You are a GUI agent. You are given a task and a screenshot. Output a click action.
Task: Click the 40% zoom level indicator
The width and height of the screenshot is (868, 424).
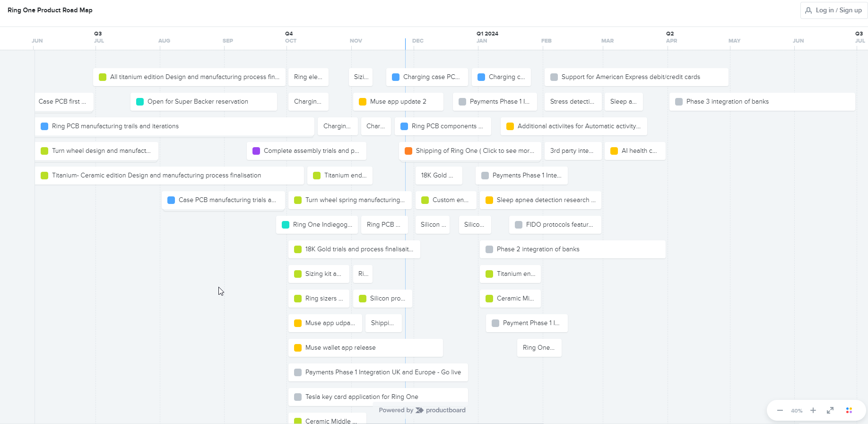[797, 411]
